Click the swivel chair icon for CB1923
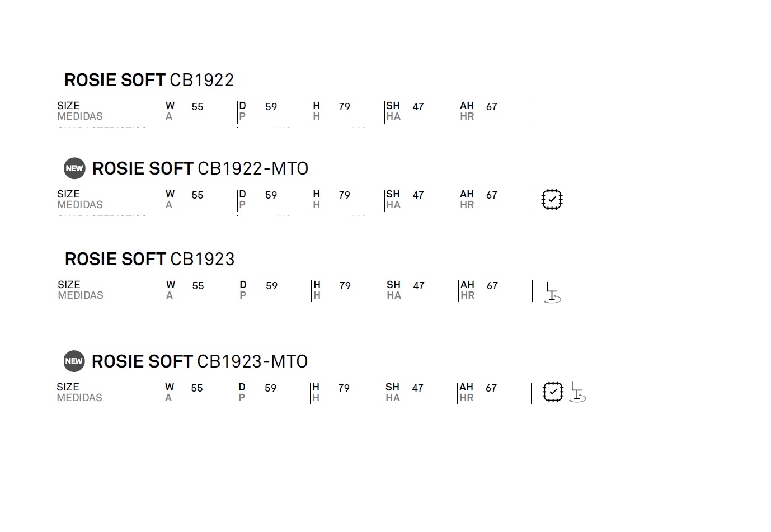This screenshot has height=532, width=771. 553,293
